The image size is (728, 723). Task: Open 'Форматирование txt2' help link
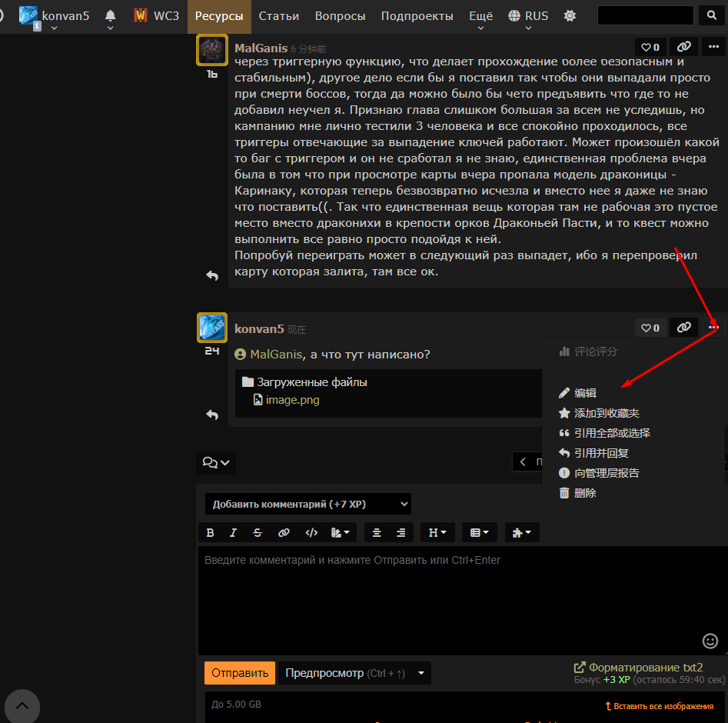tap(638, 668)
